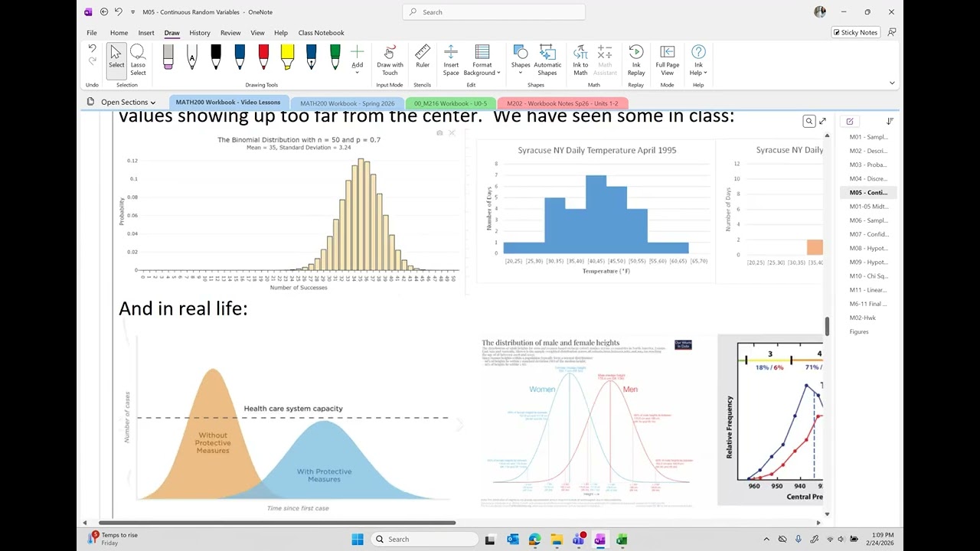
Task: Collapse the ribbon with the chevron
Action: point(892,83)
